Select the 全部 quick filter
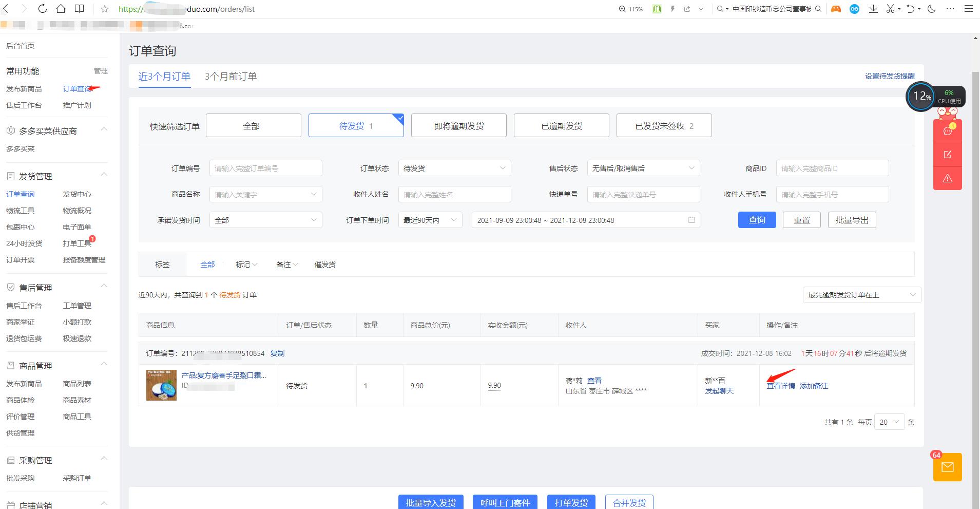The height and width of the screenshot is (509, 980). pos(253,125)
